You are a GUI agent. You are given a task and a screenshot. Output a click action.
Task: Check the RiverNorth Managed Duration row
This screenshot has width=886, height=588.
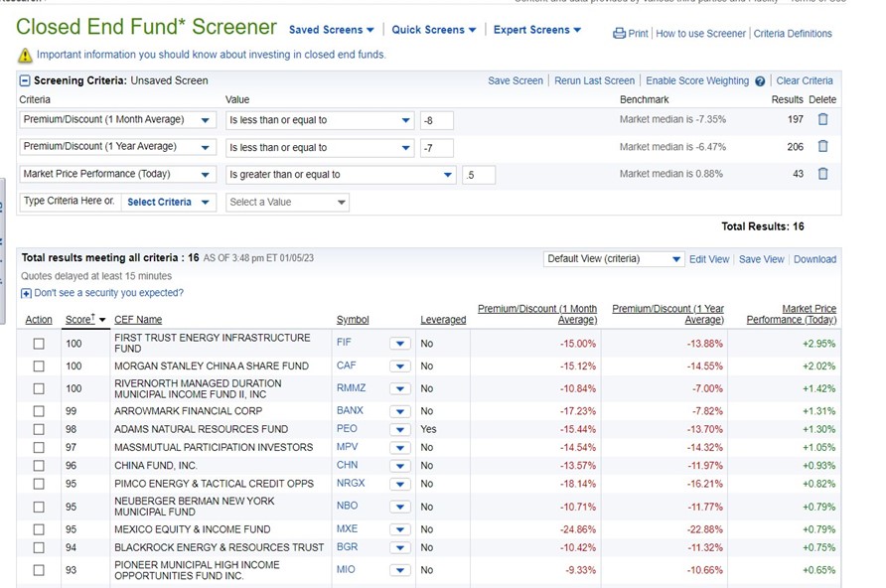[39, 388]
